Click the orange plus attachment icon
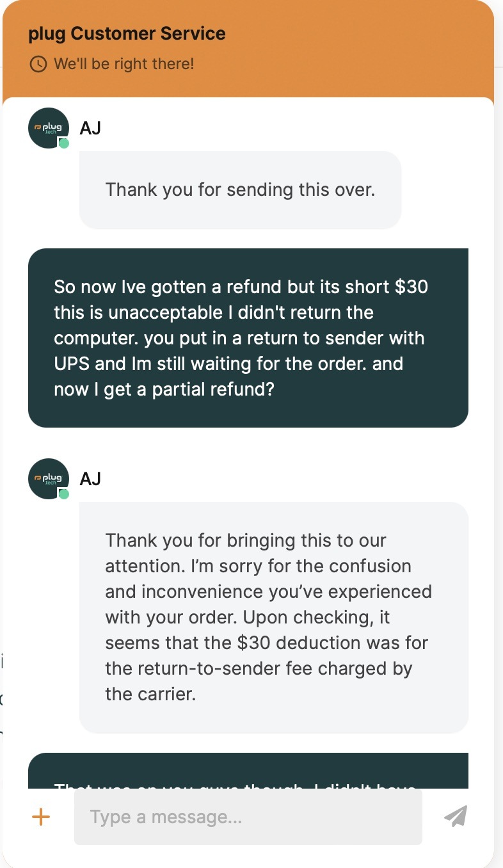 pyautogui.click(x=41, y=817)
